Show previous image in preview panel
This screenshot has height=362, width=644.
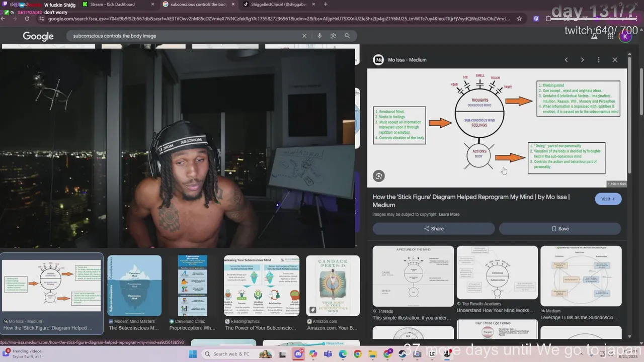566,60
